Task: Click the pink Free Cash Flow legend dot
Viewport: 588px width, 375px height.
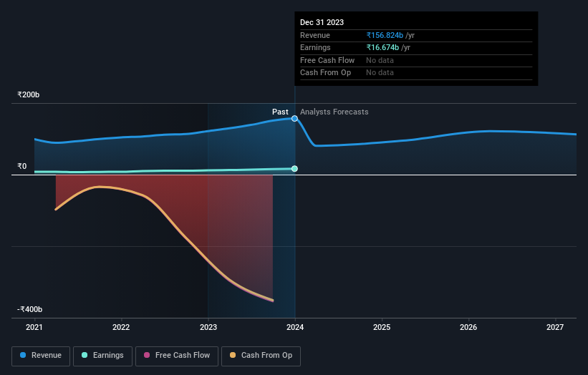Action: pos(147,355)
